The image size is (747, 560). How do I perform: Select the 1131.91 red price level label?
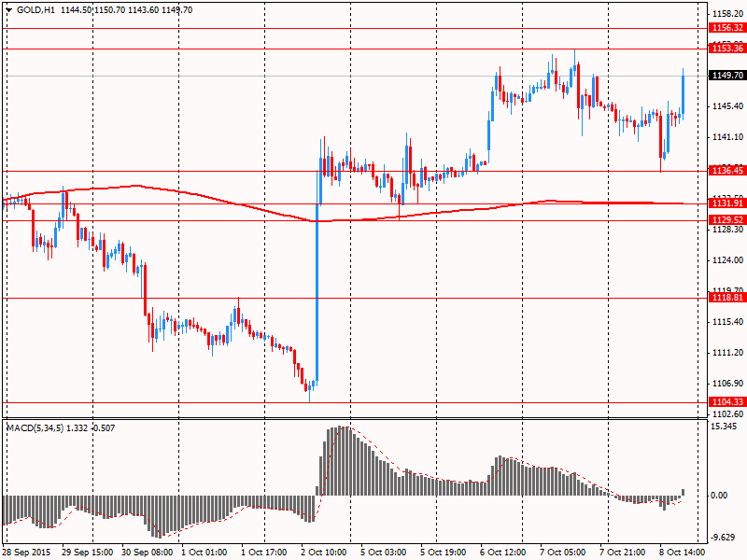click(727, 203)
